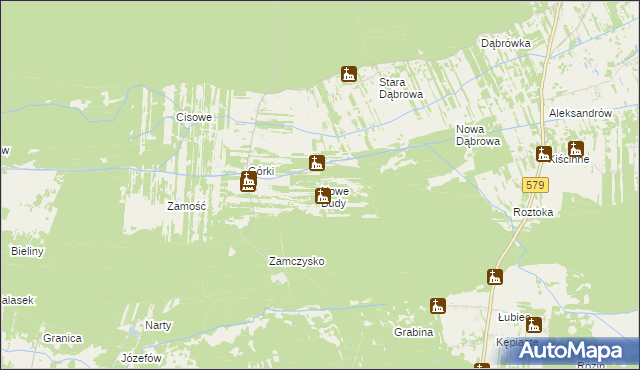640x370 pixels.
Task: Click the church icon near Stara Dąbrowa
Action: click(x=349, y=74)
